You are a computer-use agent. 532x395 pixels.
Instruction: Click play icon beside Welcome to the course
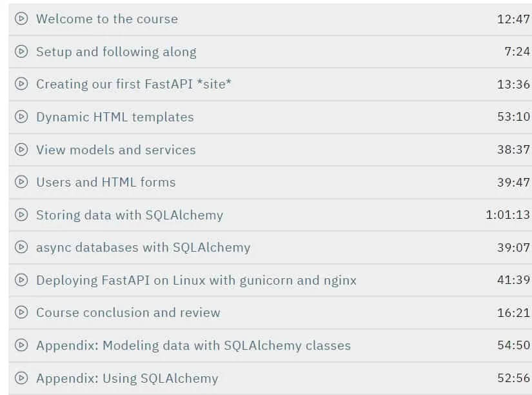tap(21, 18)
